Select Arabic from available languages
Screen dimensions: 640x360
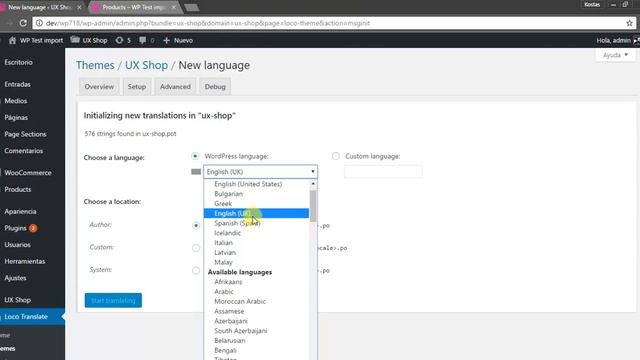[x=256, y=292]
